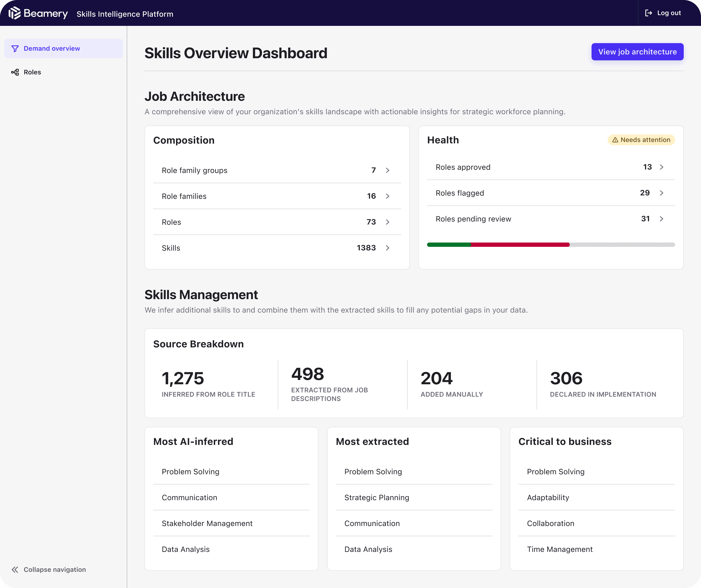Go to Roles in the sidebar menu
The height and width of the screenshot is (588, 701).
[32, 72]
